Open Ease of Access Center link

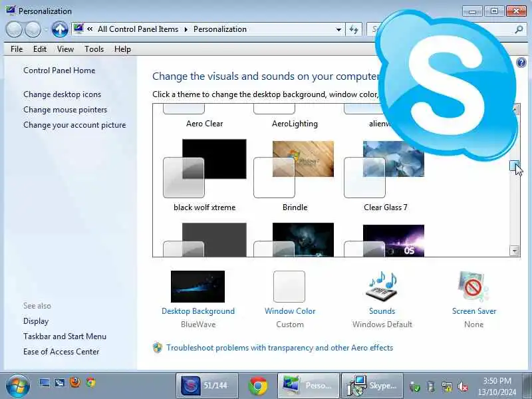[x=61, y=352]
